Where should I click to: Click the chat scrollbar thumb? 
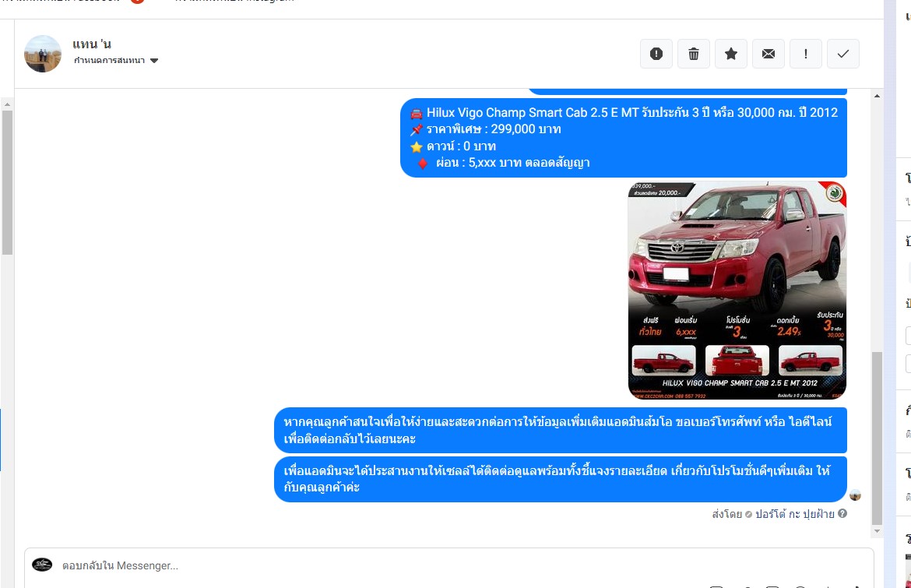(877, 438)
